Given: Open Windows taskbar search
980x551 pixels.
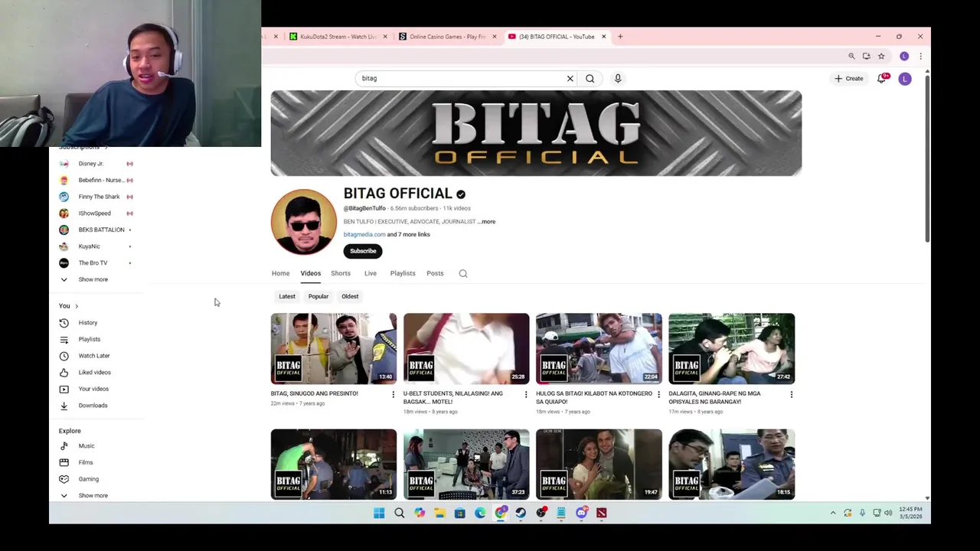Looking at the screenshot, I should click(x=399, y=513).
